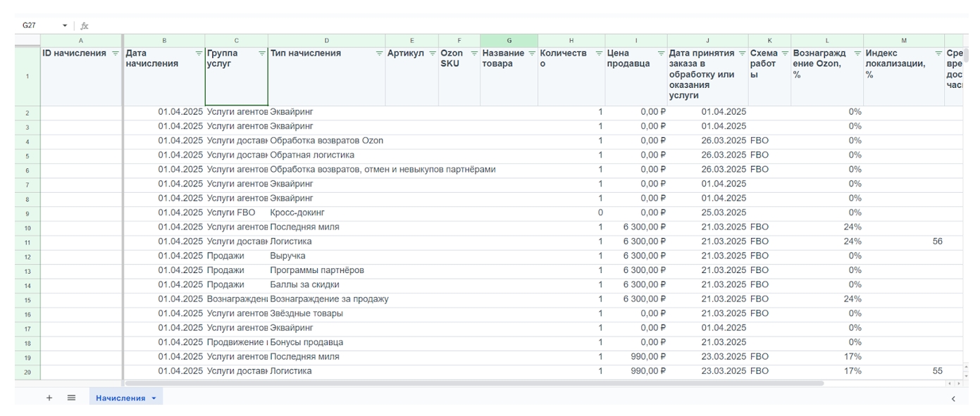The width and height of the screenshot is (980, 416).
Task: Open the Ozon SKU filter icon
Action: pyautogui.click(x=474, y=53)
